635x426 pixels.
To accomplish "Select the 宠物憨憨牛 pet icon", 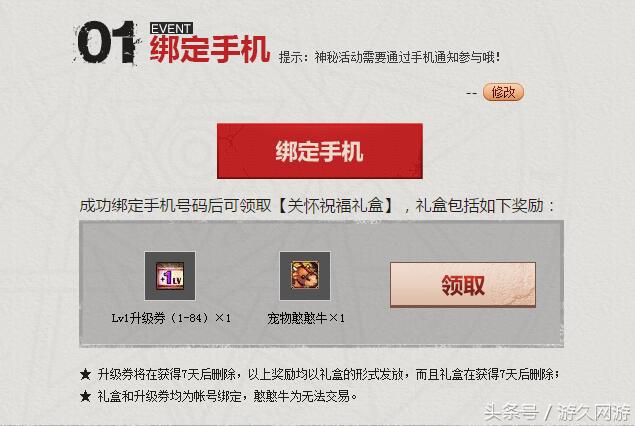I will [x=305, y=276].
